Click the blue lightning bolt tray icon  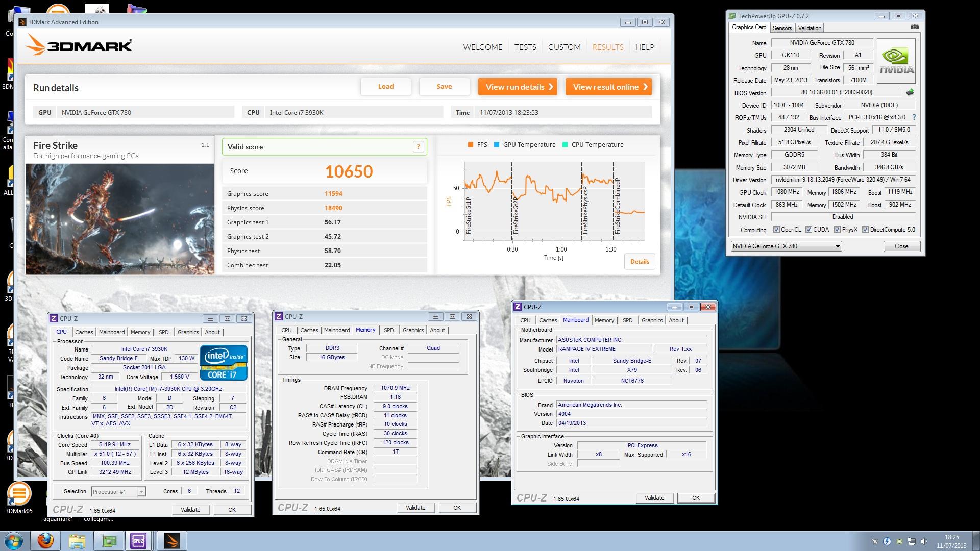887,541
